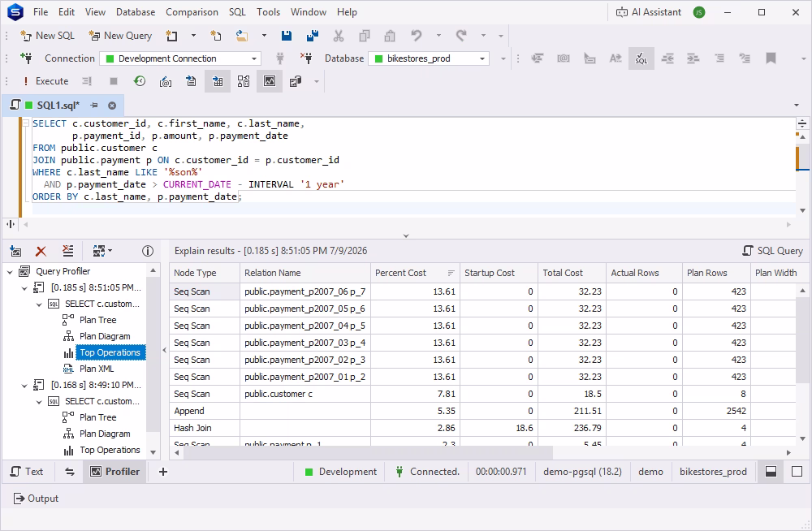Open the execution history clock icon
The image size is (812, 531).
pos(140,81)
